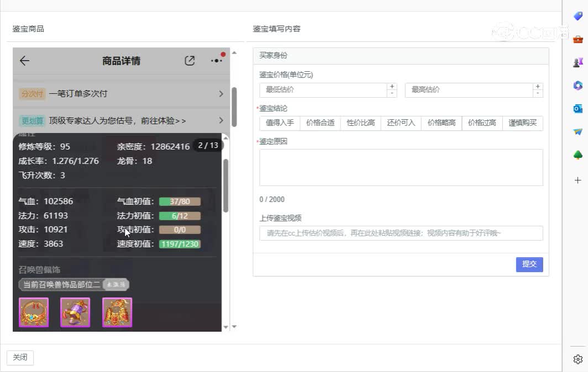Viewport: 588px width, 372px height.
Task: Click the 买家身份 section header
Action: [401, 55]
